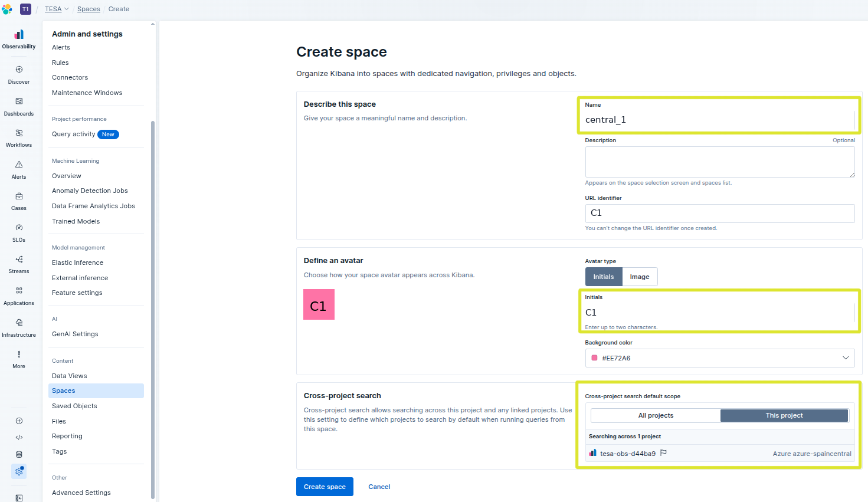Click the tesa-obs-d44ba9 project row
The height and width of the screenshot is (502, 868).
720,453
